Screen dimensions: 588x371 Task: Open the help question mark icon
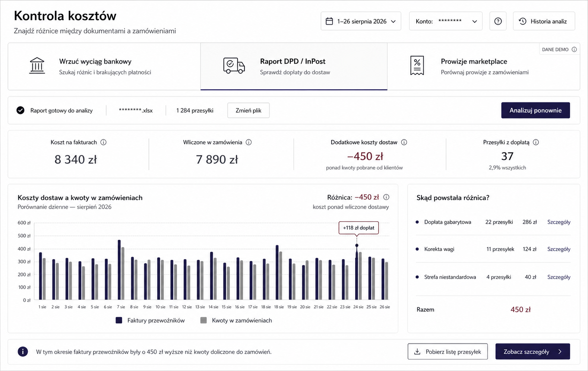pos(498,21)
